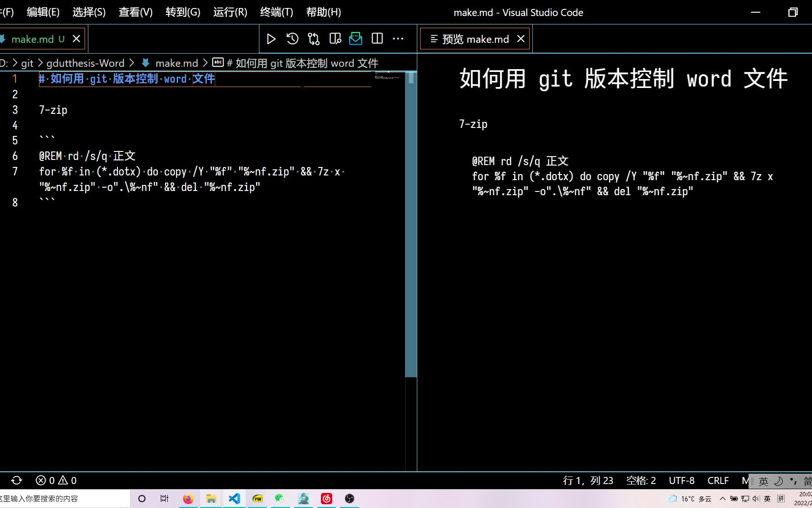812x508 pixels.
Task: Open the 终端(T) menu
Action: [276, 12]
